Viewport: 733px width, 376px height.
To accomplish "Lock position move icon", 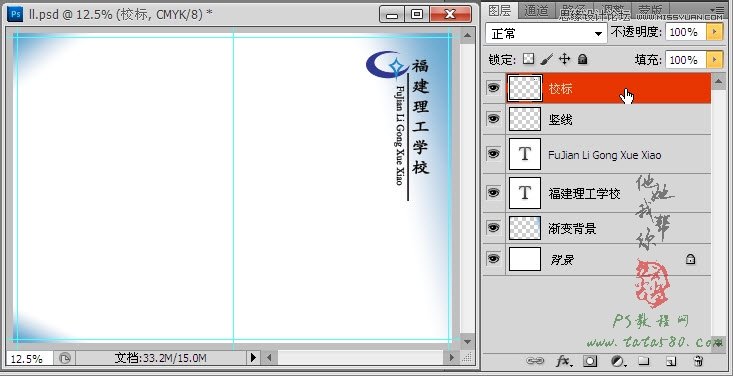I will 565,59.
